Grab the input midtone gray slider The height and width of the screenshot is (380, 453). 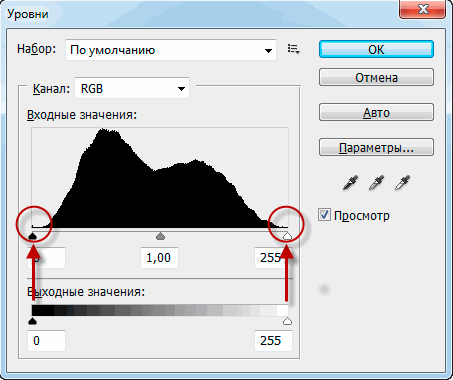click(161, 236)
